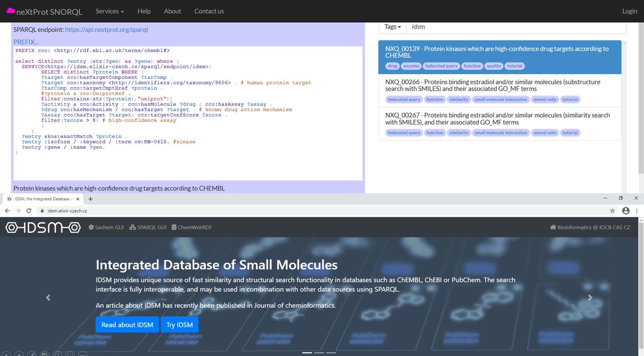The height and width of the screenshot is (356, 644).
Task: Open Sachem GUI in IDSM navbar
Action: pyautogui.click(x=106, y=228)
